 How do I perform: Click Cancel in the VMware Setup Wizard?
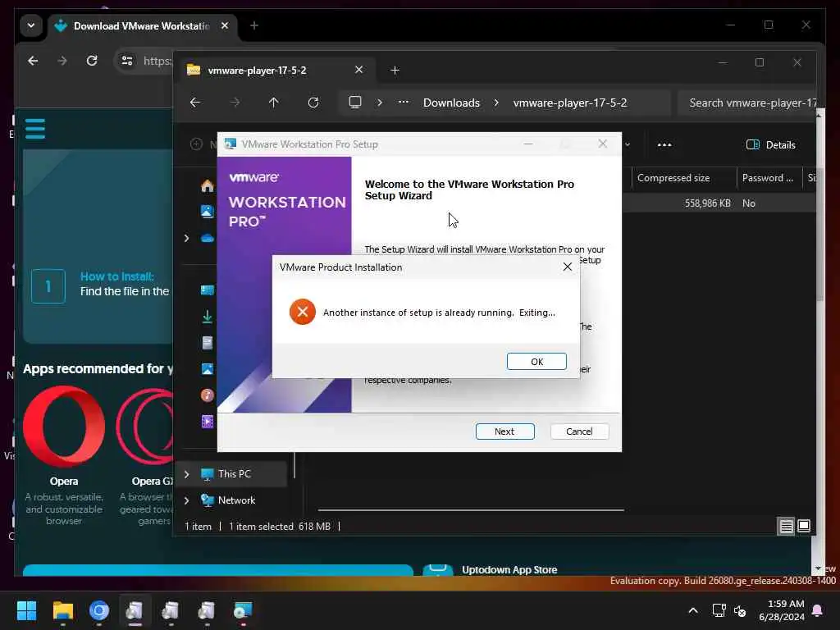(x=579, y=431)
